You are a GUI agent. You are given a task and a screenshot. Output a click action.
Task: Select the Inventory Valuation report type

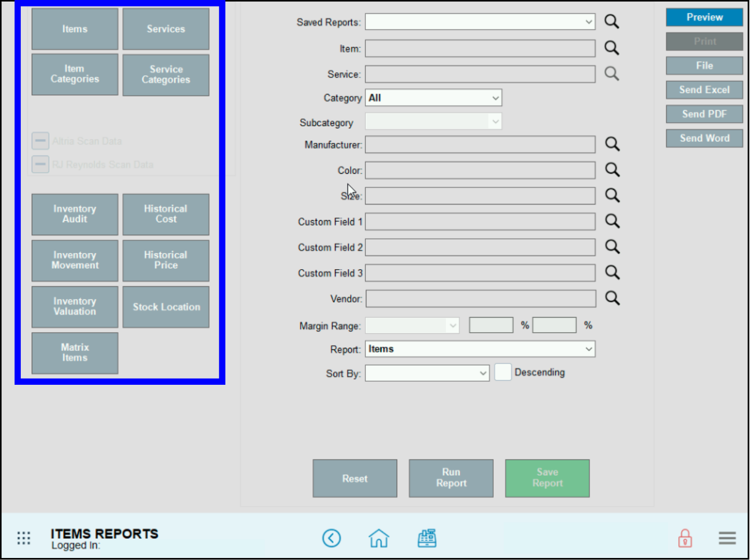[x=75, y=307]
